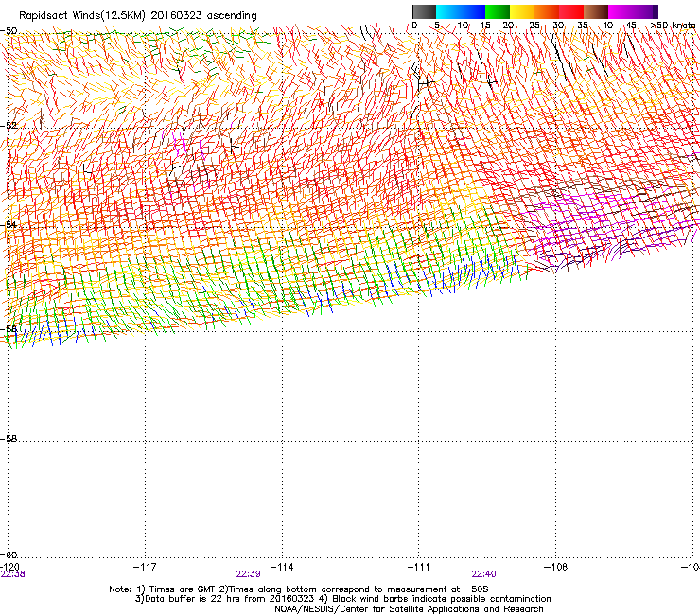Click the NOAA/NESDIS credit line
The width and height of the screenshot is (700, 615).
[409, 609]
